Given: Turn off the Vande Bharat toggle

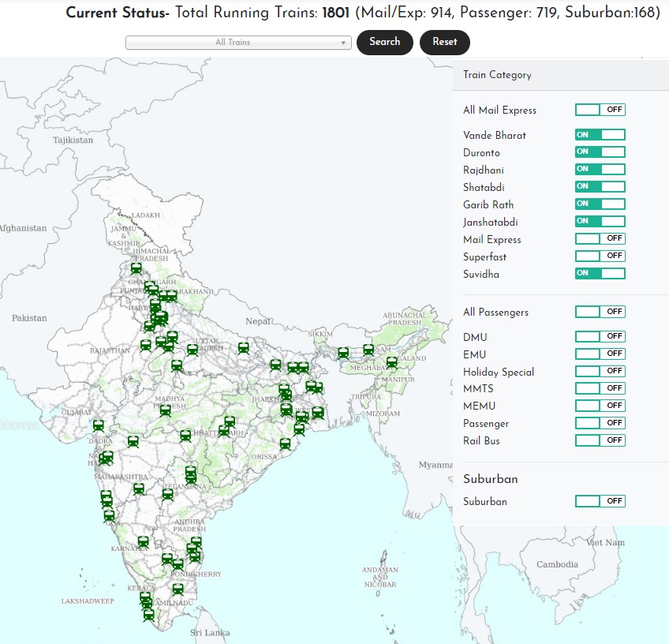Looking at the screenshot, I should coord(600,135).
